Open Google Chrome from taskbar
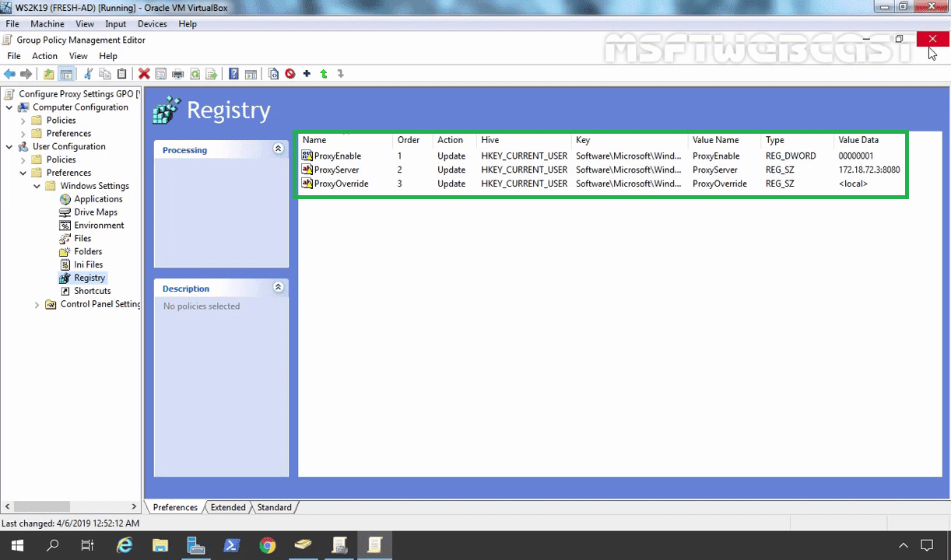 point(268,545)
